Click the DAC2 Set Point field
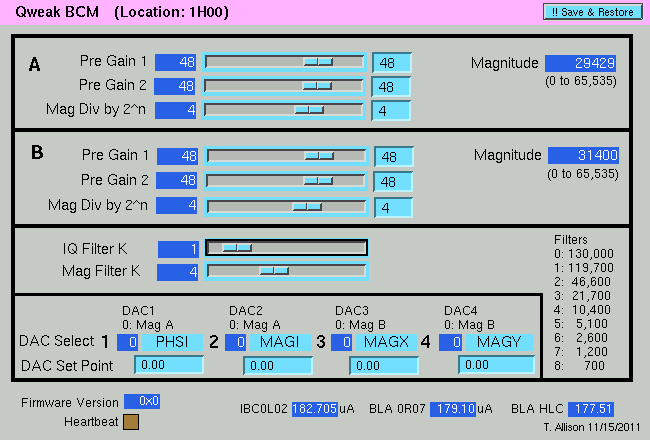This screenshot has width=650, height=440. point(278,366)
